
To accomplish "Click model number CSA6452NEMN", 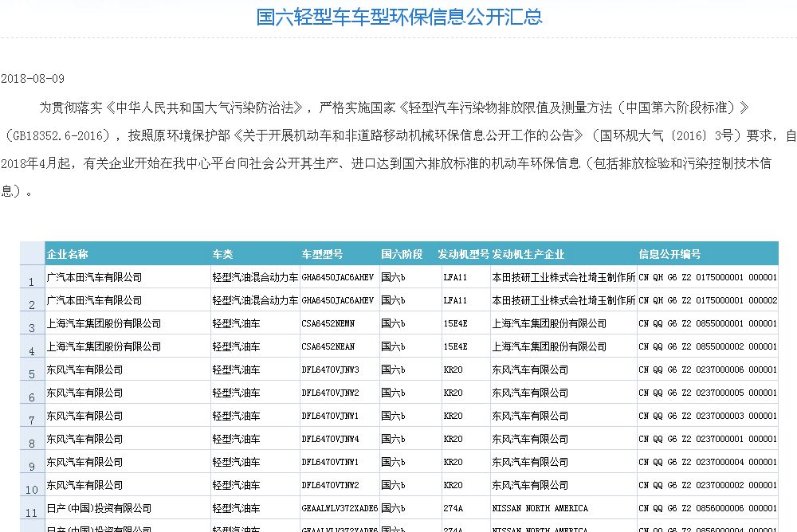I will (x=328, y=323).
